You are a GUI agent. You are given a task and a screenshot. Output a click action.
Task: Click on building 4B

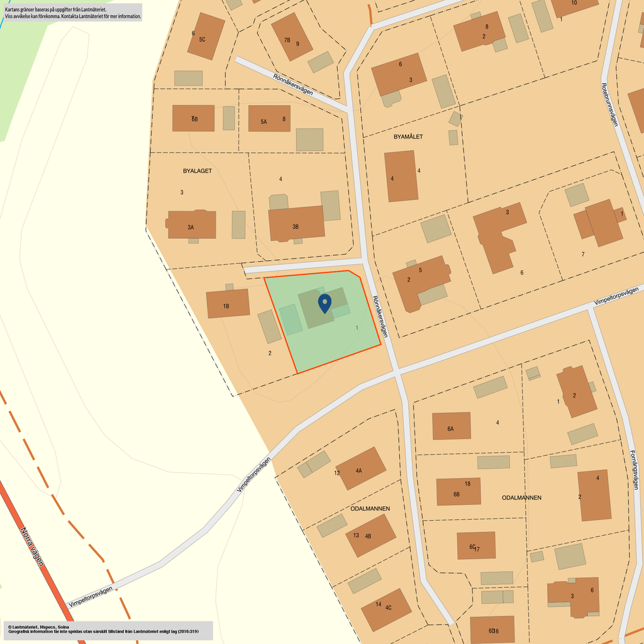coord(370,535)
